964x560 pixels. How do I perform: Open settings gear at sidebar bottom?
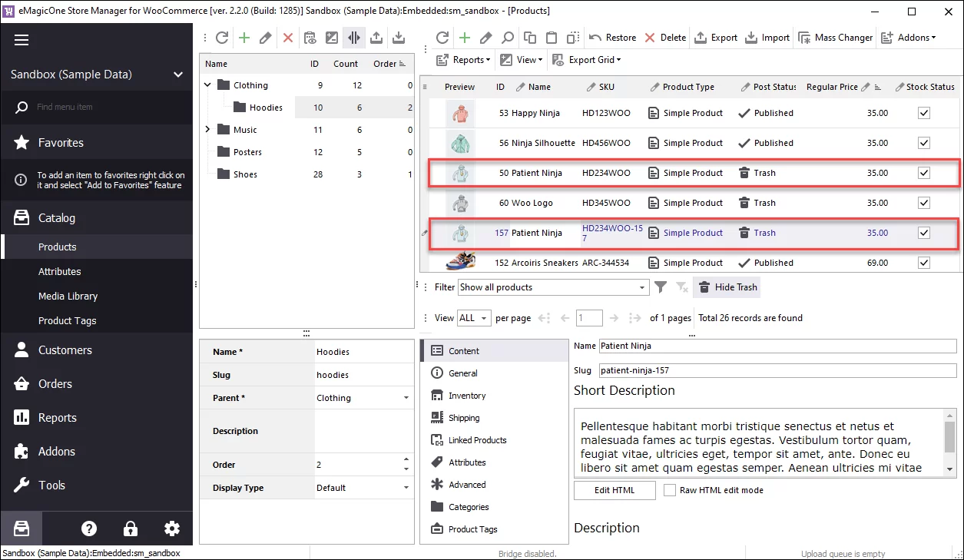(172, 529)
